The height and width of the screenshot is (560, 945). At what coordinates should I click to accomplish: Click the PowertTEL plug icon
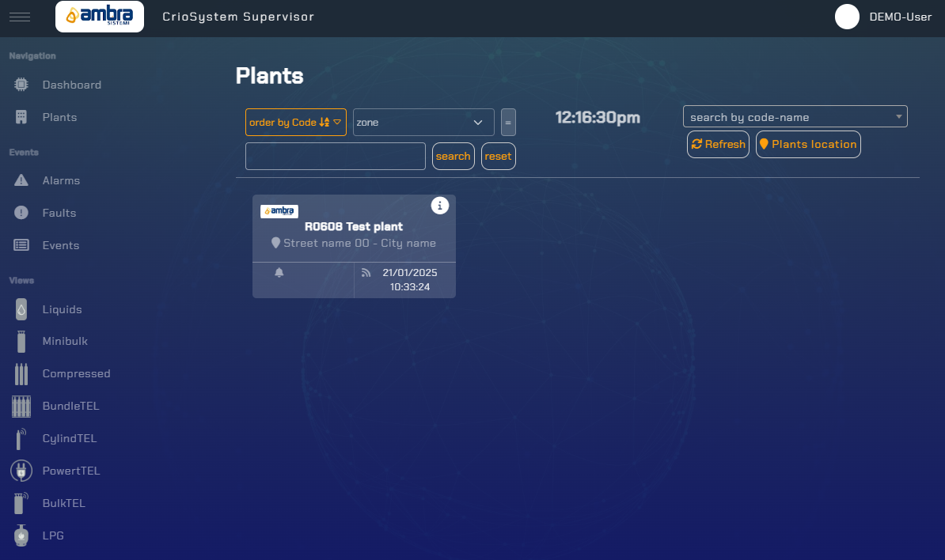coord(21,471)
